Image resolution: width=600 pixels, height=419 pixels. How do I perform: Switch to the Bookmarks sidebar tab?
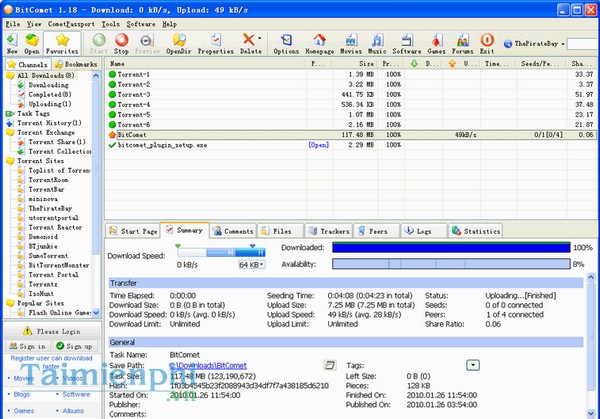76,64
